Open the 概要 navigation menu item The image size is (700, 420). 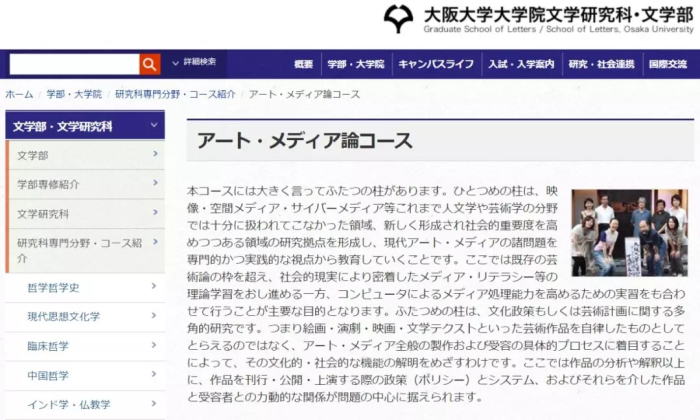[x=304, y=64]
